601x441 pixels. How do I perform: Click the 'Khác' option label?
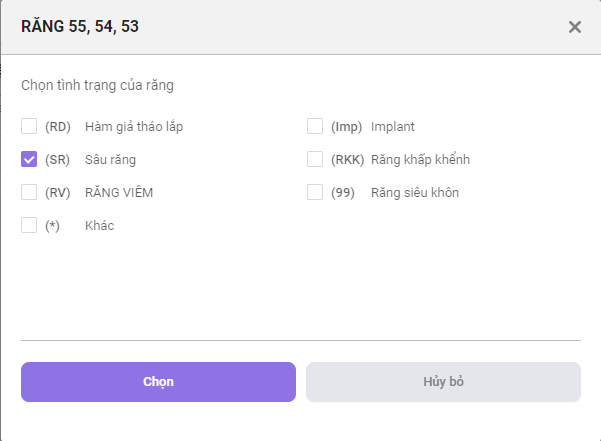pyautogui.click(x=100, y=225)
